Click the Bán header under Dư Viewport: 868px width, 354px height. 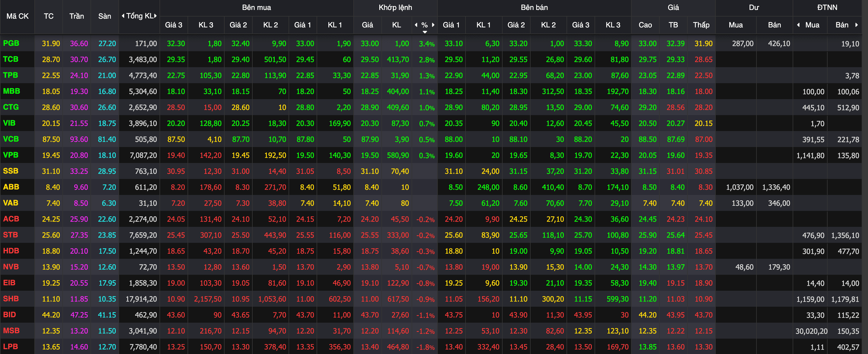pyautogui.click(x=774, y=25)
